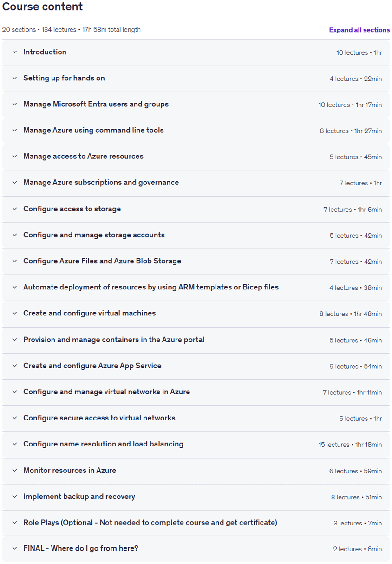
Task: Open chevron beside Manage Microsoft Entra users
Action: click(x=14, y=104)
